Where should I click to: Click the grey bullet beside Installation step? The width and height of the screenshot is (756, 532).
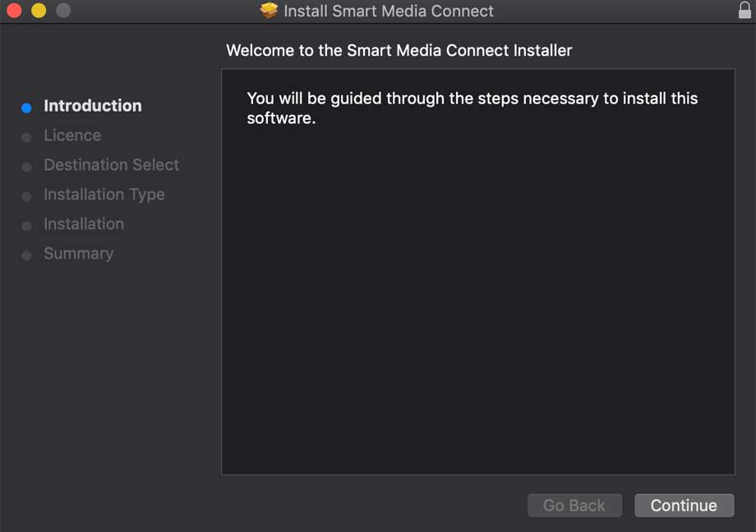coord(26,226)
